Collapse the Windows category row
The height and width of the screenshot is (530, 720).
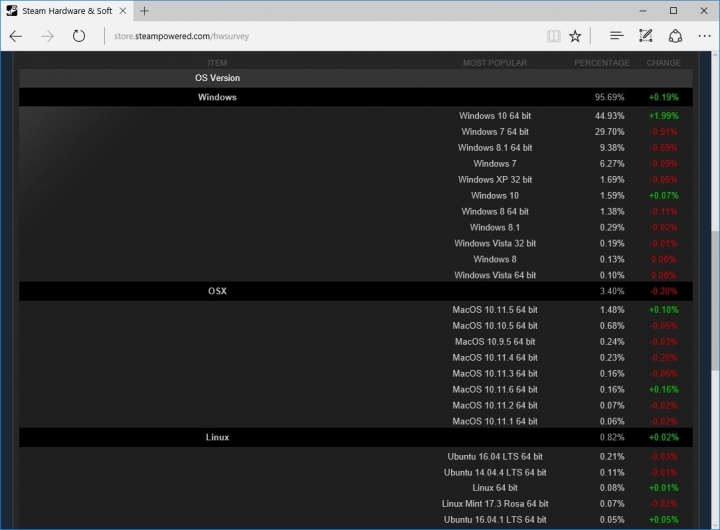coord(356,97)
